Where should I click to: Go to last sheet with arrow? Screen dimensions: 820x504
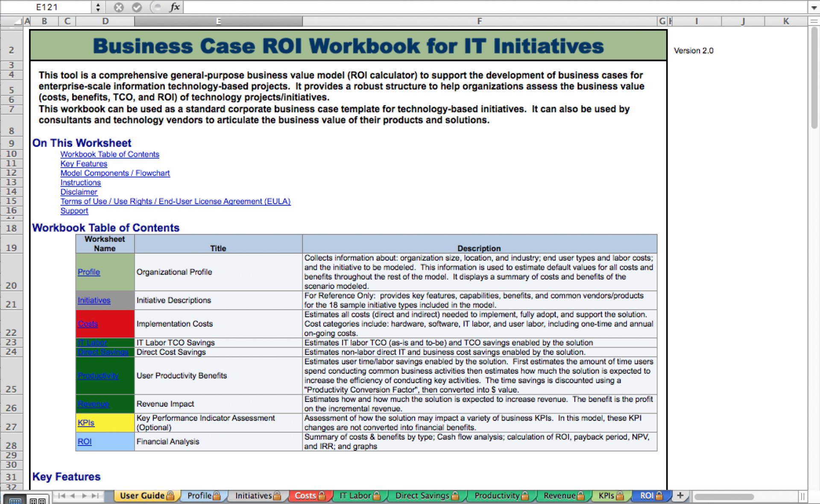95,496
